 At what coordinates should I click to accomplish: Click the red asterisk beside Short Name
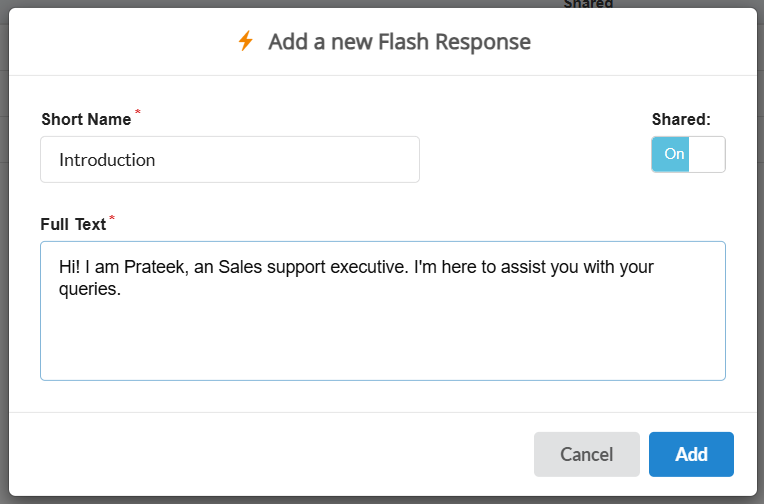pyautogui.click(x=138, y=113)
